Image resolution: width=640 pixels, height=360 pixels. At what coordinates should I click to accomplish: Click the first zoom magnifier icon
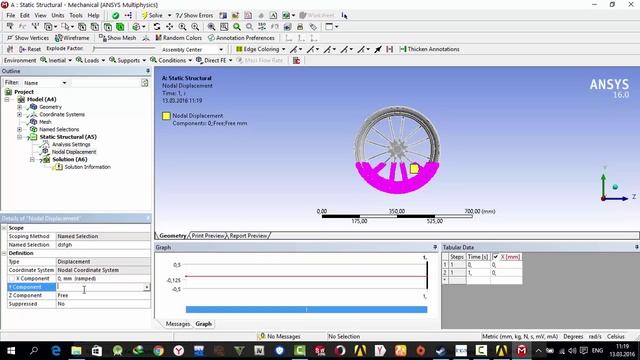point(182,27)
